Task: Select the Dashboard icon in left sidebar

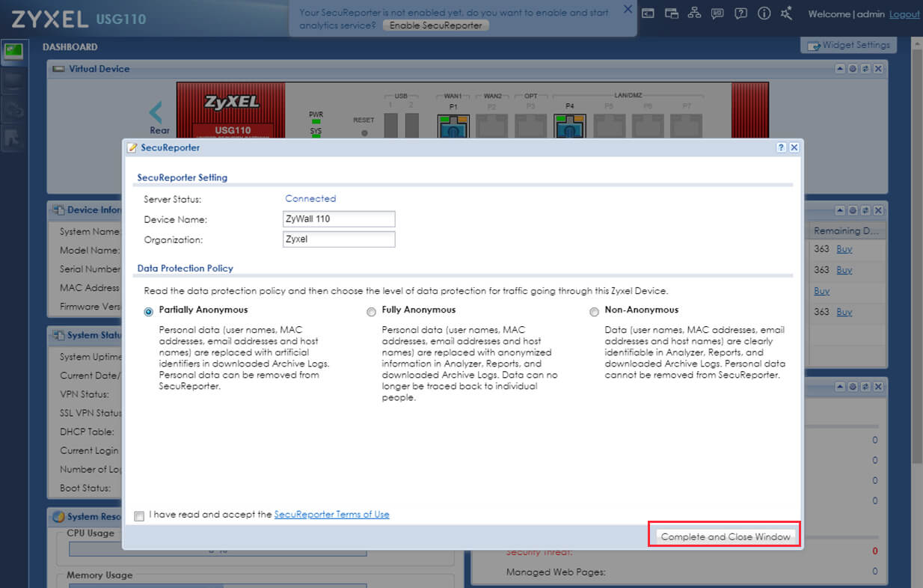Action: pos(13,52)
